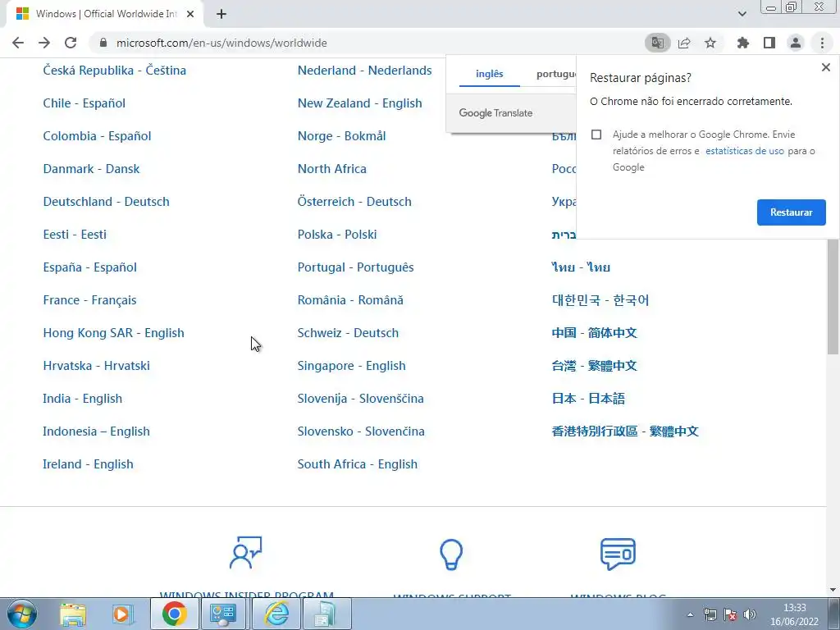
Task: Open Chrome's three-dot menu
Action: click(822, 43)
